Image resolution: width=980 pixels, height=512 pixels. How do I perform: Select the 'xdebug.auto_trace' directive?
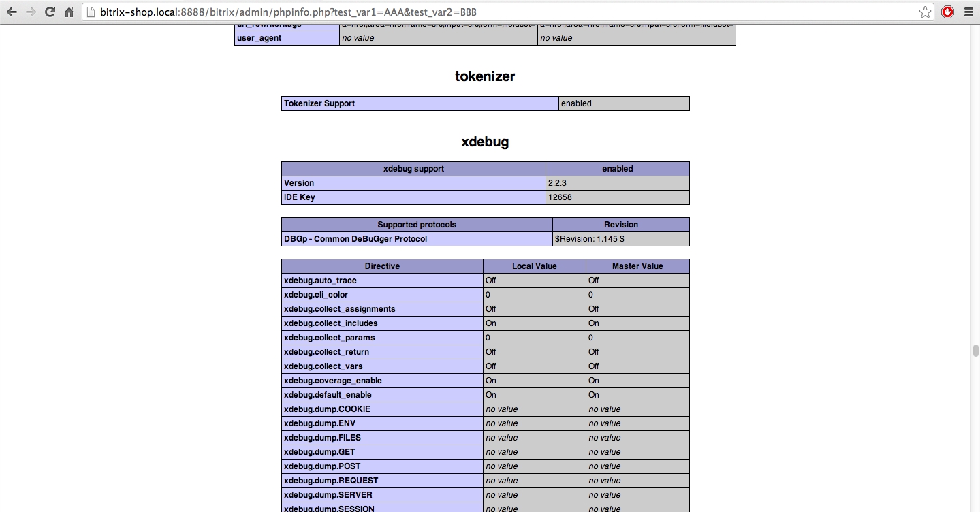tap(382, 281)
